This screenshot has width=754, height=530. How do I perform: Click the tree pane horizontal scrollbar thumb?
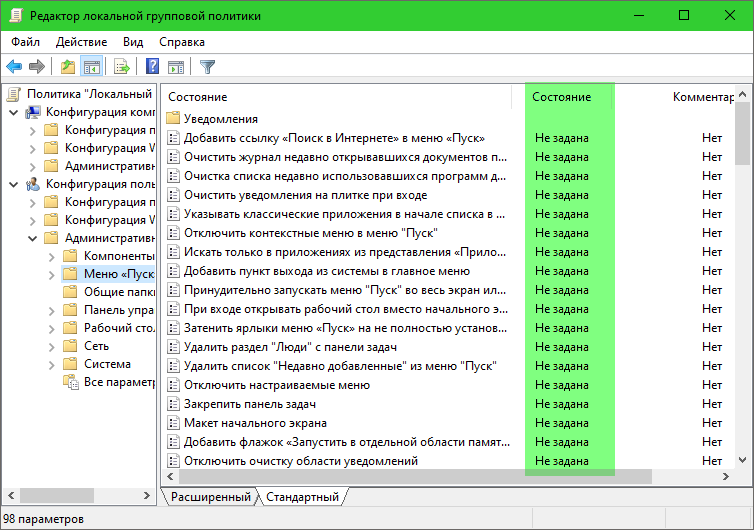[64, 496]
